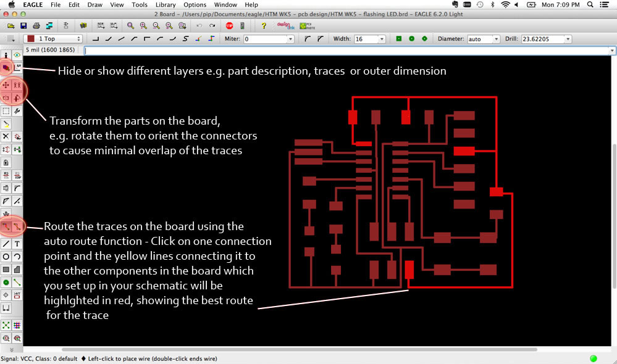
Task: Select the Delete tool
Action: point(6,136)
